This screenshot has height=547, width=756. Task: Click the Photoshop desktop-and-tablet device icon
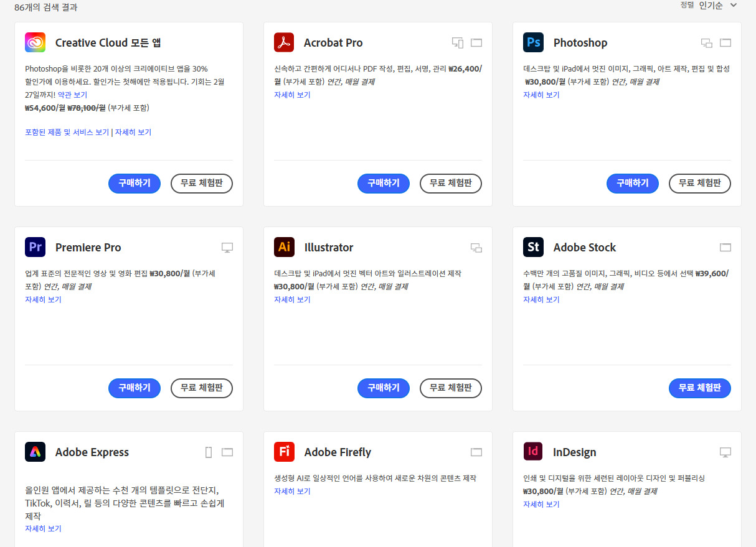(x=707, y=43)
